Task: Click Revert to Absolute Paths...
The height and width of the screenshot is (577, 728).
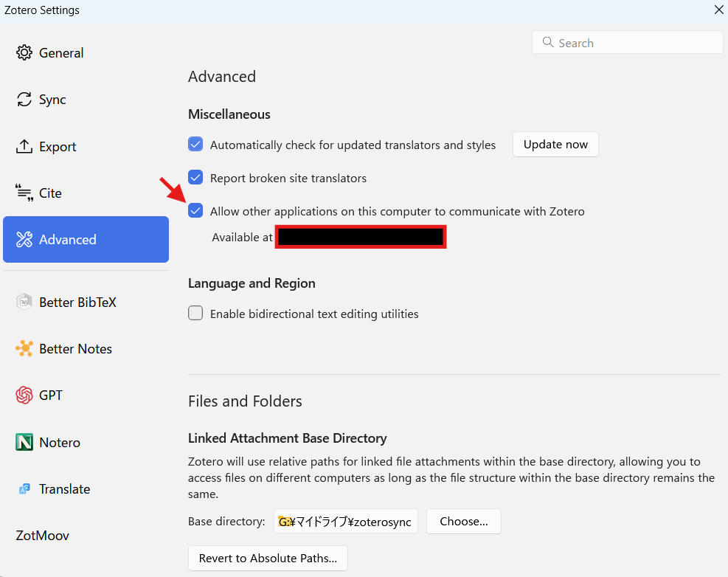Action: 268,558
